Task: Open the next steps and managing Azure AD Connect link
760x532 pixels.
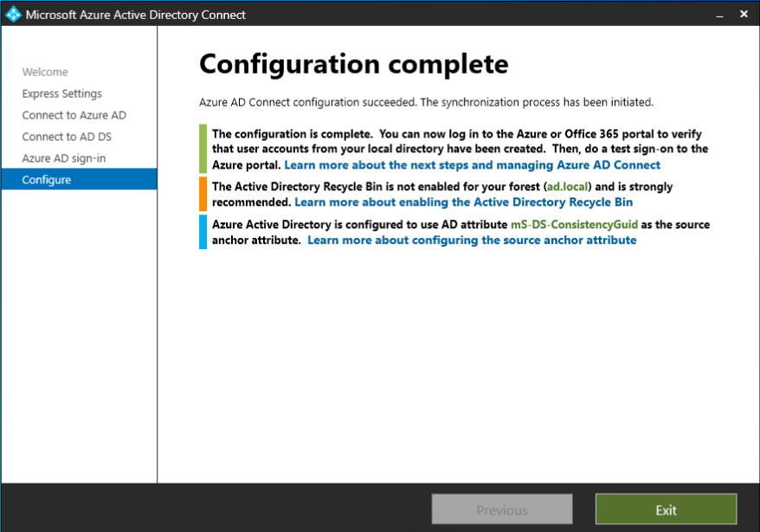Action: click(x=472, y=164)
